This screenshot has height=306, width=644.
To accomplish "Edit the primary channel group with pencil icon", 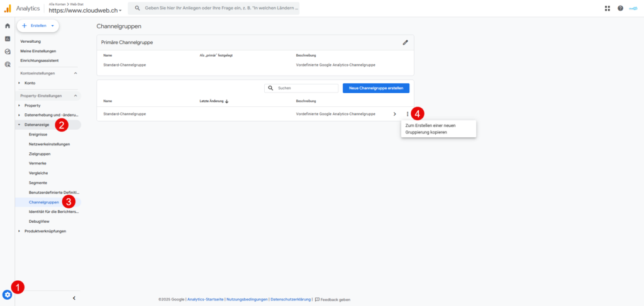I will point(405,42).
